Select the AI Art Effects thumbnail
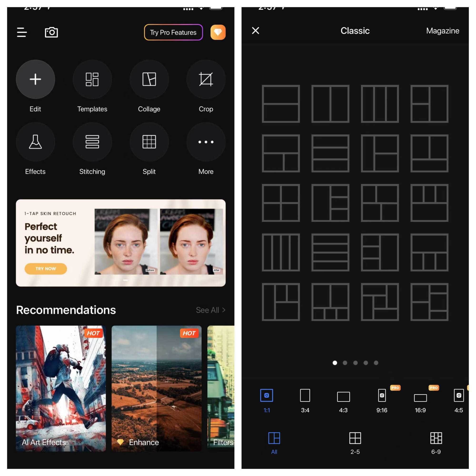Viewport: 476px width, 476px height. [x=61, y=390]
